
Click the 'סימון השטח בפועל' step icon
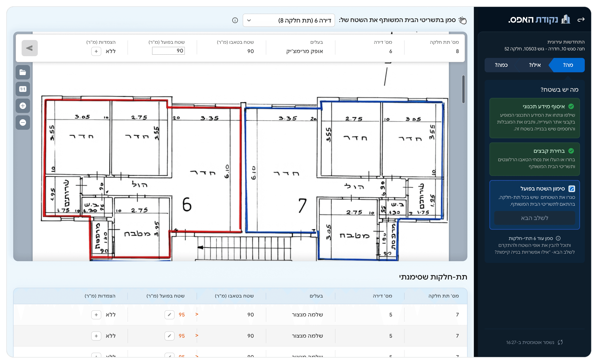click(x=572, y=189)
